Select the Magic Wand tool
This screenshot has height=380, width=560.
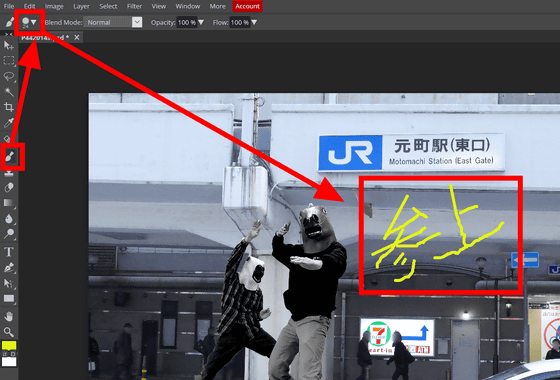click(x=9, y=91)
